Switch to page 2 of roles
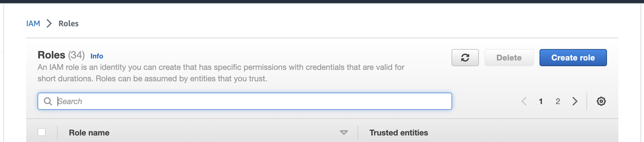The width and height of the screenshot is (644, 142). tap(558, 101)
